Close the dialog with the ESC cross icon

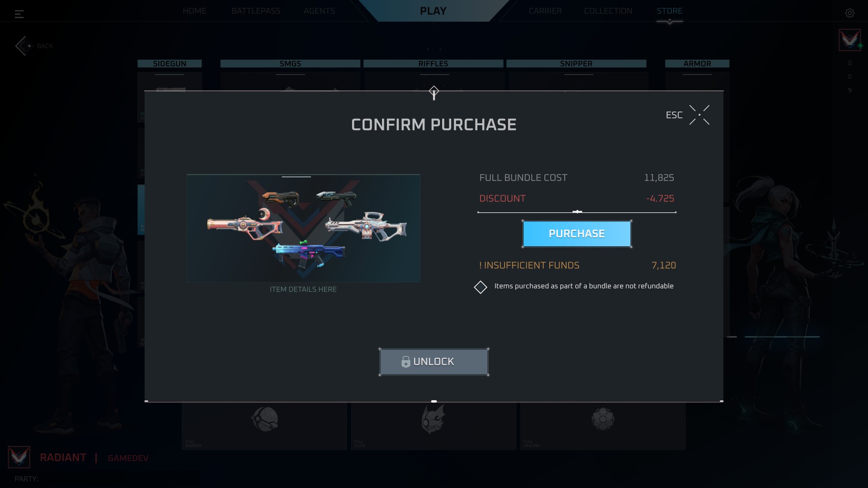pyautogui.click(x=699, y=115)
